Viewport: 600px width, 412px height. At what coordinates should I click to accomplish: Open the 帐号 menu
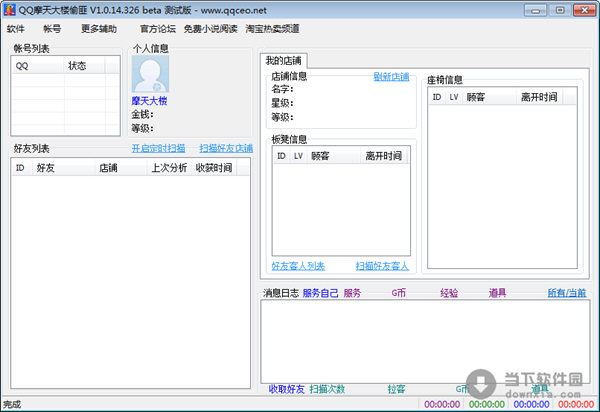click(x=52, y=28)
